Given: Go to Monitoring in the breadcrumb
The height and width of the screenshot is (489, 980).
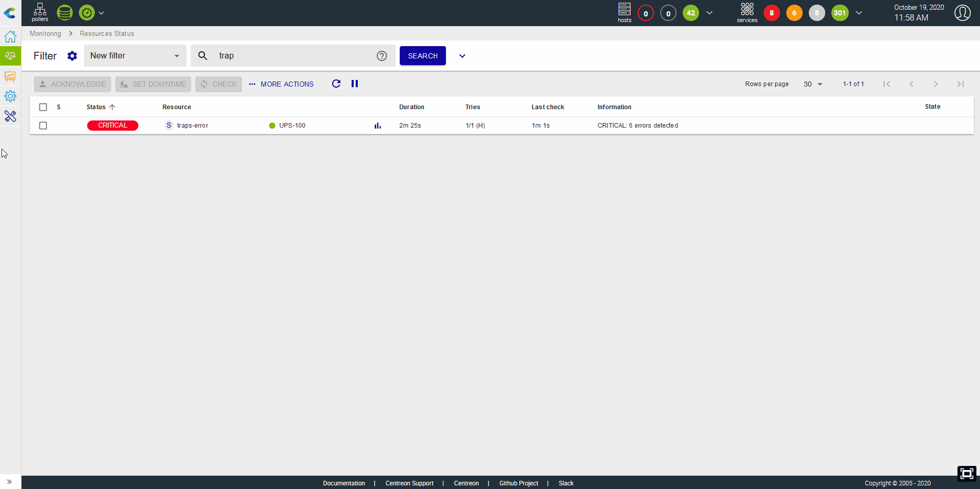Looking at the screenshot, I should [x=45, y=34].
